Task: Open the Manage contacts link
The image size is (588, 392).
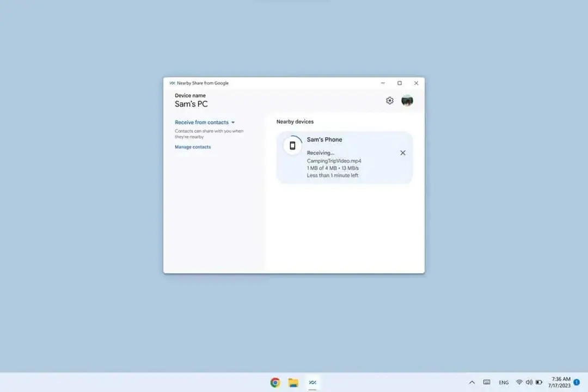Action: click(193, 147)
